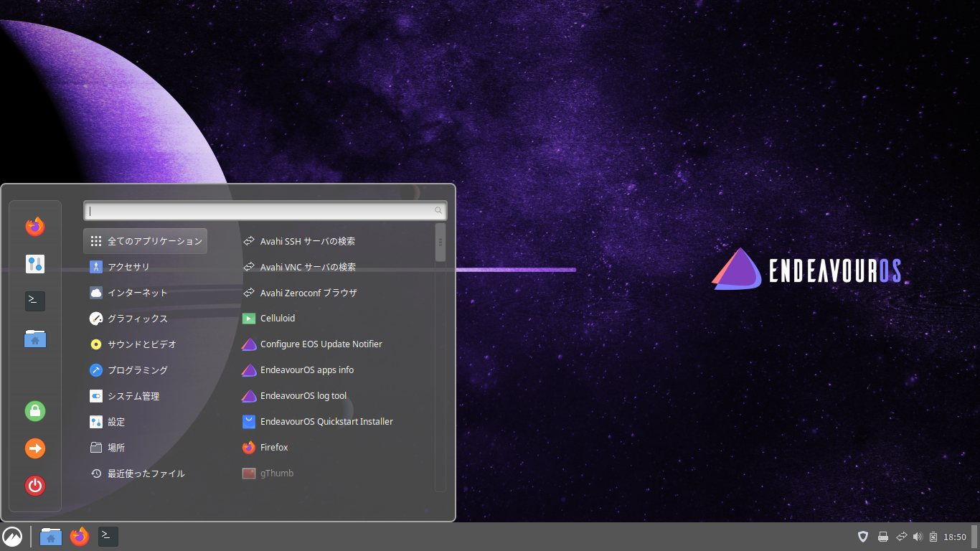Open the terminal from the panel launcher

(x=108, y=537)
